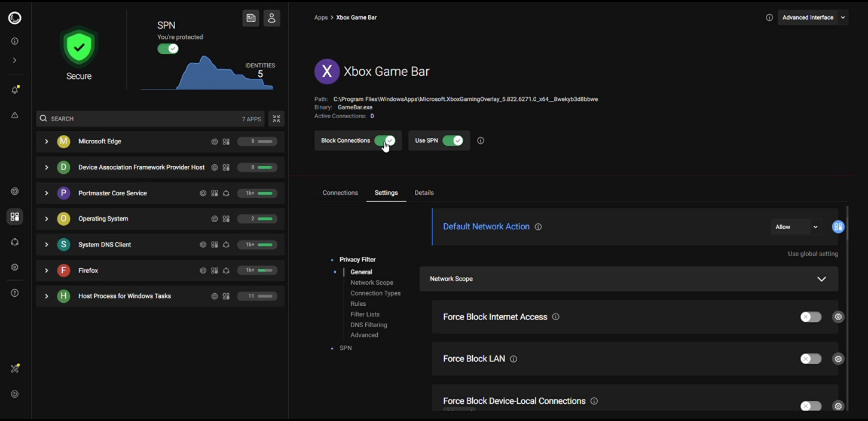Open the info icon in left sidebar

[x=15, y=41]
